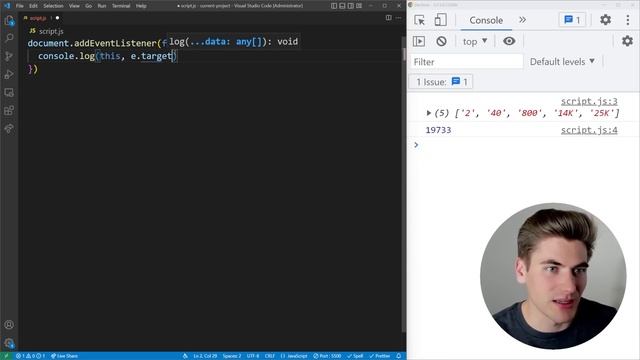
Task: Select the JavaScript language mode in status bar
Action: (294, 356)
